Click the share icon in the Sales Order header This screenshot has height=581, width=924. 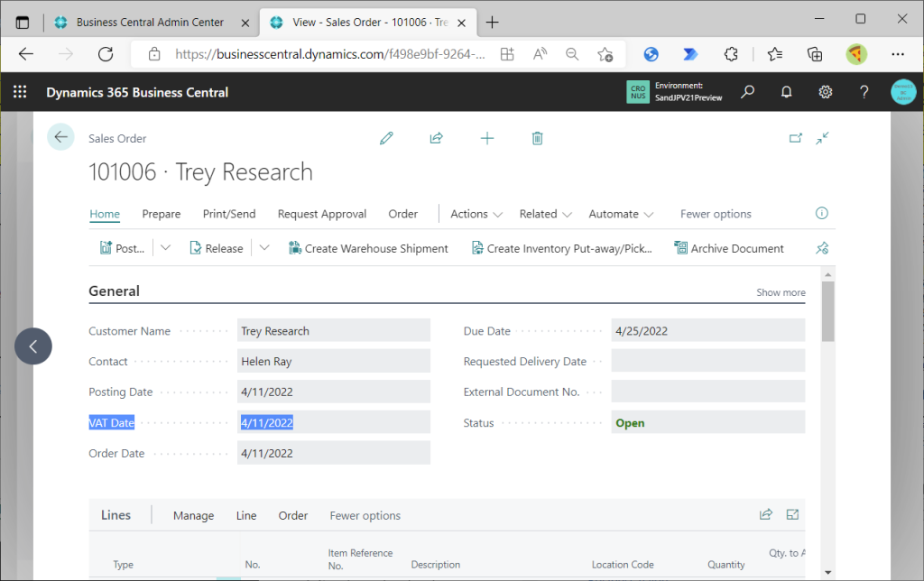tap(436, 138)
